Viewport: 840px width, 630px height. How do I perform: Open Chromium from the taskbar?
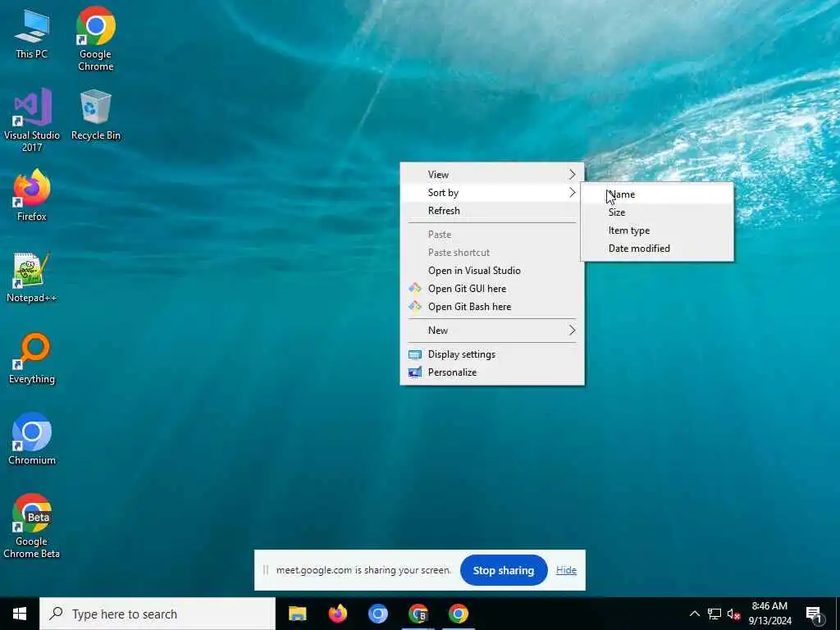[x=377, y=614]
